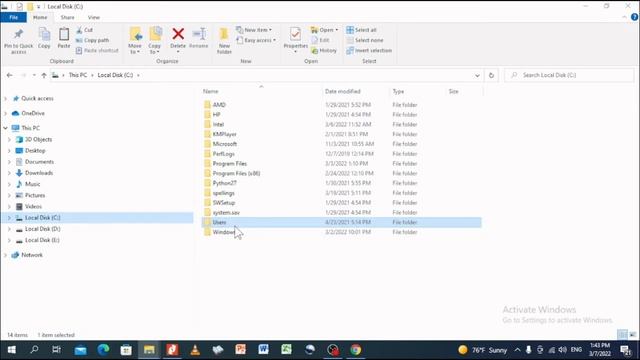The height and width of the screenshot is (360, 640).
Task: Sort by Date modified column header
Action: click(343, 91)
